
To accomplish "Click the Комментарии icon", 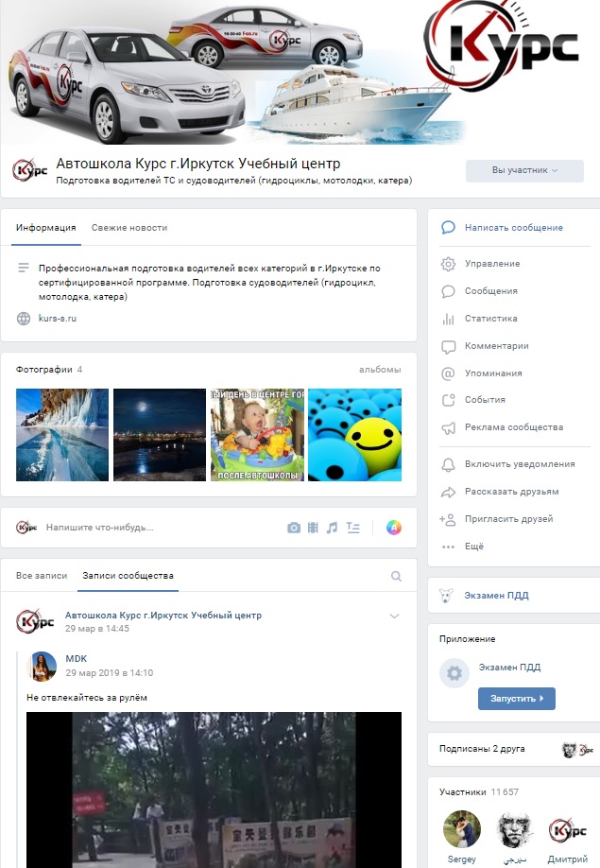I will pos(448,346).
